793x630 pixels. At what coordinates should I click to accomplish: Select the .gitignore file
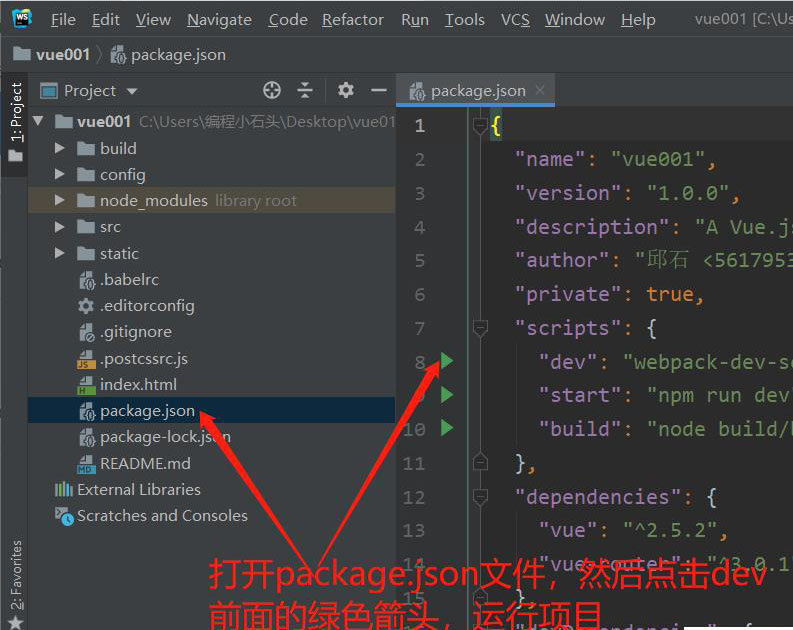click(211, 332)
